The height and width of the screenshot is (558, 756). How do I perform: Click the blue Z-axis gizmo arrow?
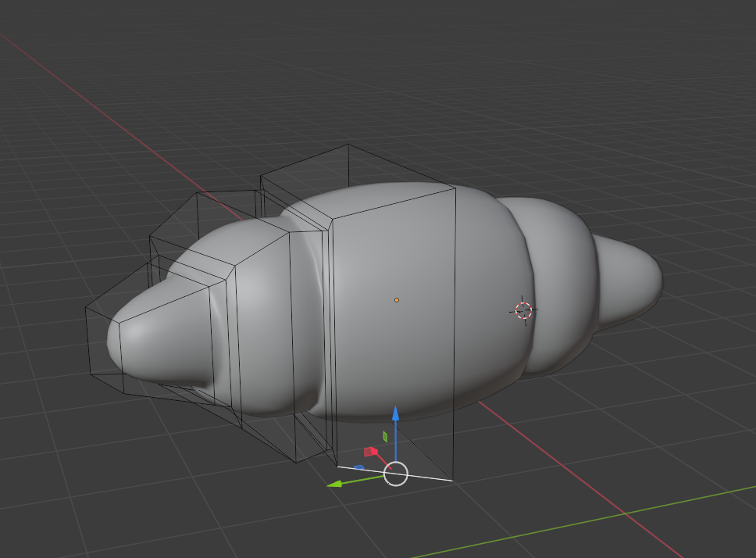point(396,414)
